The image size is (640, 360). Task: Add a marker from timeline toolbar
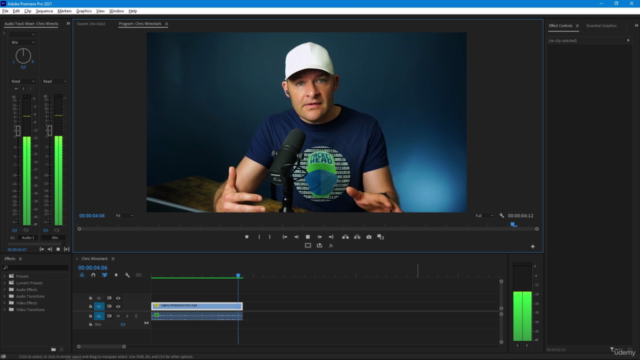point(116,275)
